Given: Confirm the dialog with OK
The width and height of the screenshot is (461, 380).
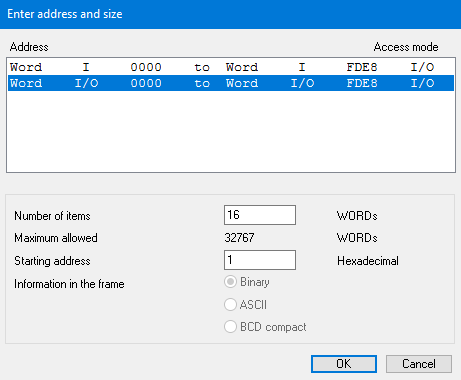Looking at the screenshot, I should (x=344, y=364).
